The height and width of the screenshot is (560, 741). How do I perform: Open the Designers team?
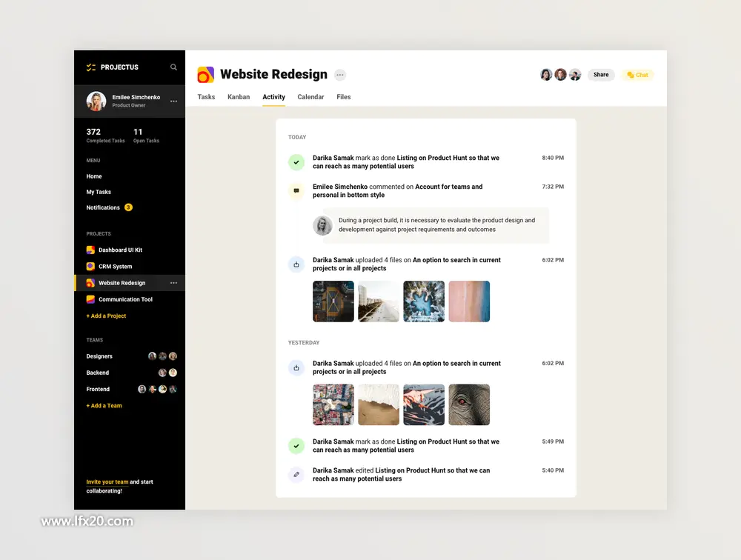99,356
